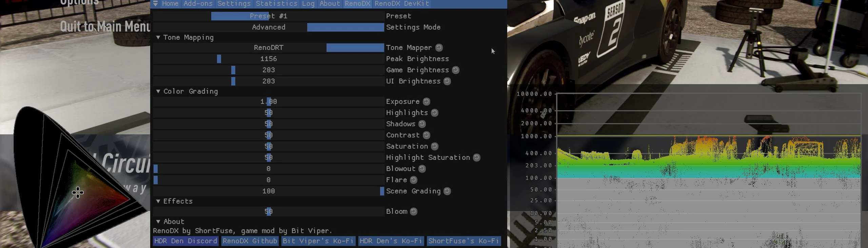868x248 pixels.
Task: Reset Contrast setting
Action: point(427,135)
